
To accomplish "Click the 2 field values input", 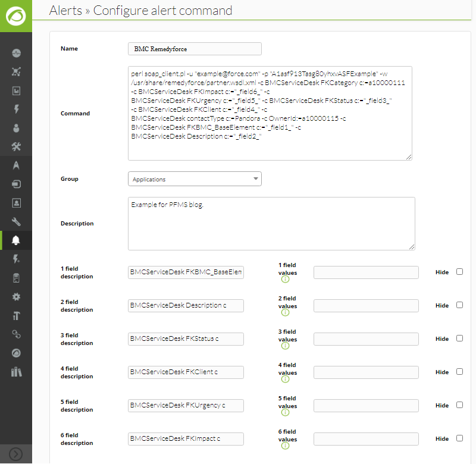I will pyautogui.click(x=366, y=306).
